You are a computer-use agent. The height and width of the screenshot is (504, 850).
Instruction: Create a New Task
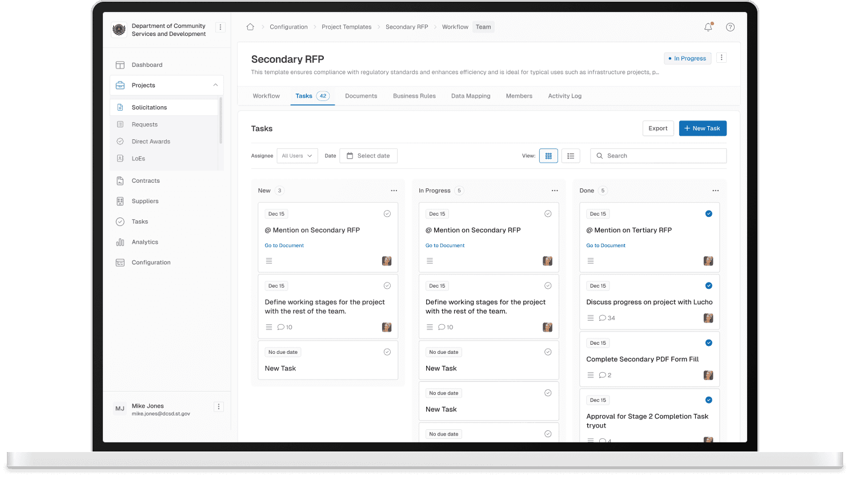click(703, 128)
